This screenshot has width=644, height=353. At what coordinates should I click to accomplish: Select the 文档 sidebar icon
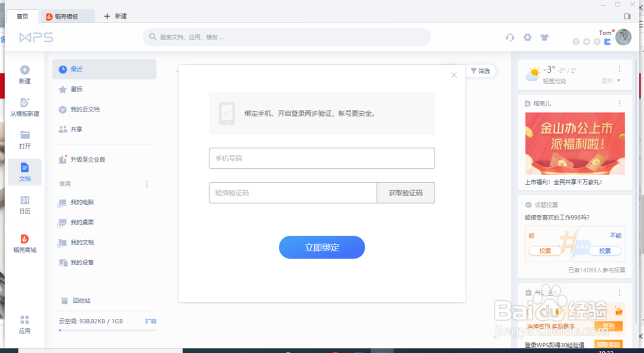point(24,172)
